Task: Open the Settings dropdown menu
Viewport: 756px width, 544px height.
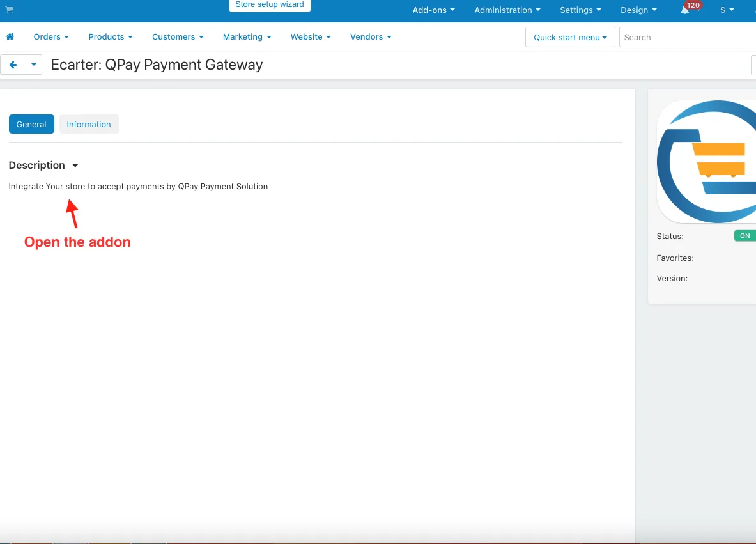Action: (x=580, y=10)
